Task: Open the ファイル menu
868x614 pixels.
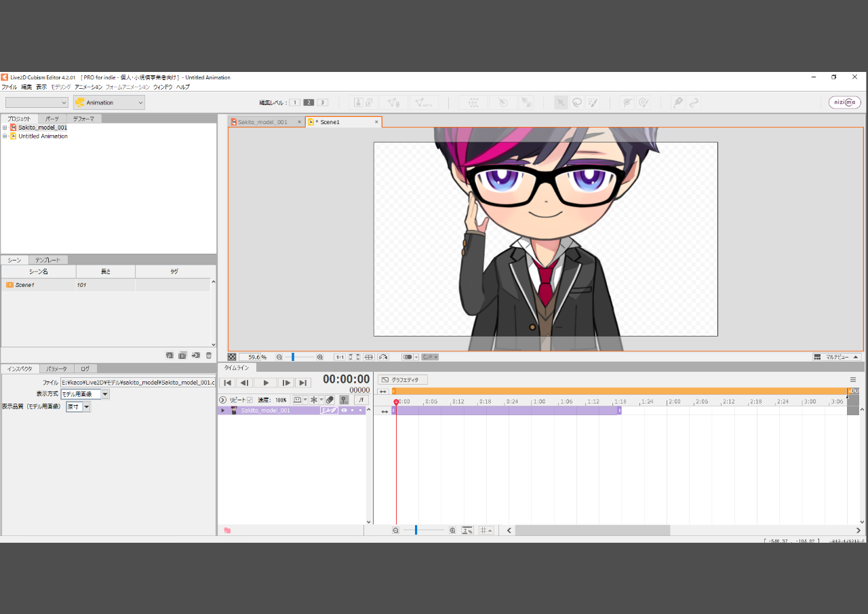Action: coord(9,88)
